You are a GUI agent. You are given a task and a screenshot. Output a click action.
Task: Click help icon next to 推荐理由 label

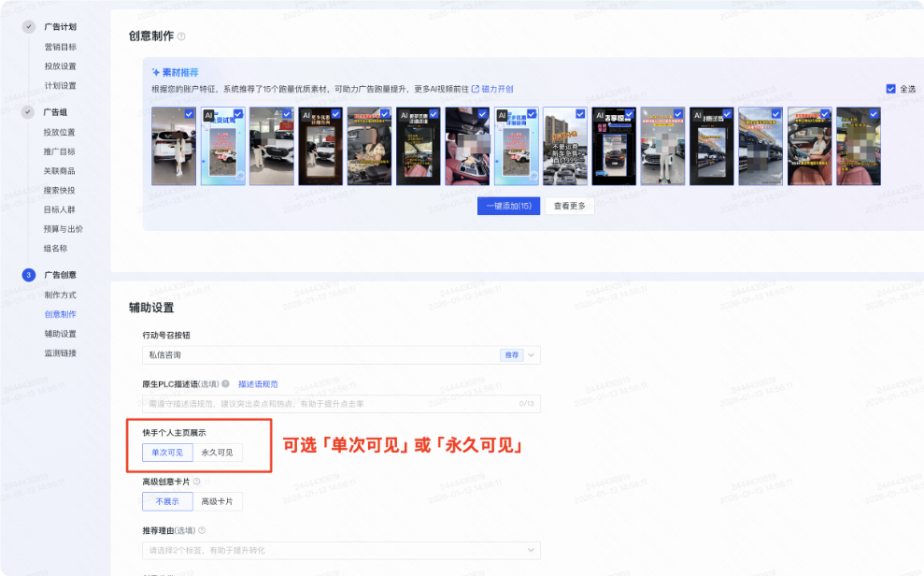(x=202, y=530)
